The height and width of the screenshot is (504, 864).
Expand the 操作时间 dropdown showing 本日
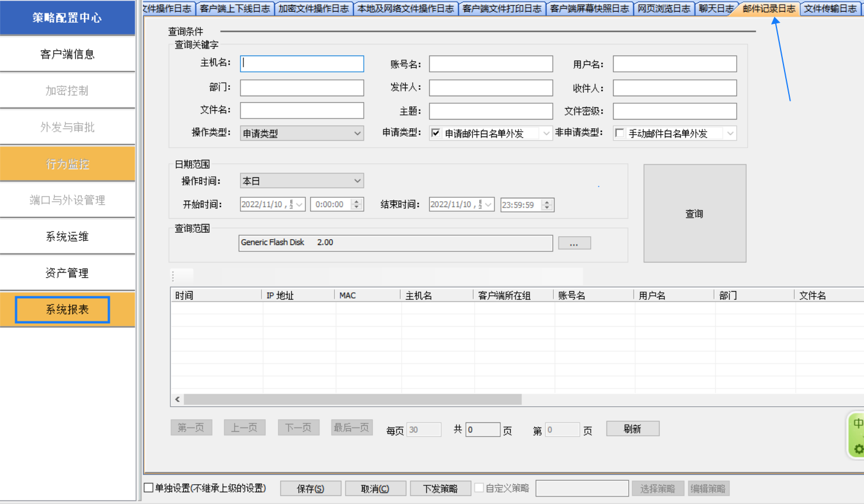(357, 181)
